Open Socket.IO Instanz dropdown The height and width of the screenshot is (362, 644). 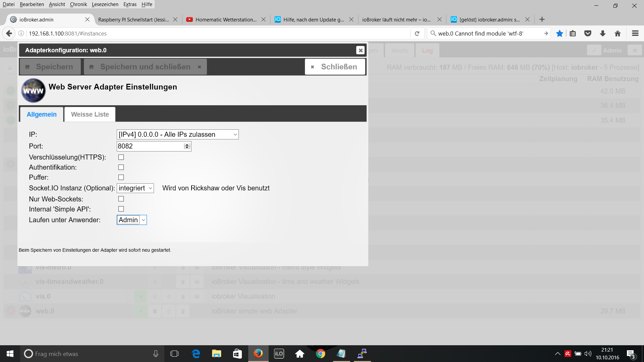(135, 188)
